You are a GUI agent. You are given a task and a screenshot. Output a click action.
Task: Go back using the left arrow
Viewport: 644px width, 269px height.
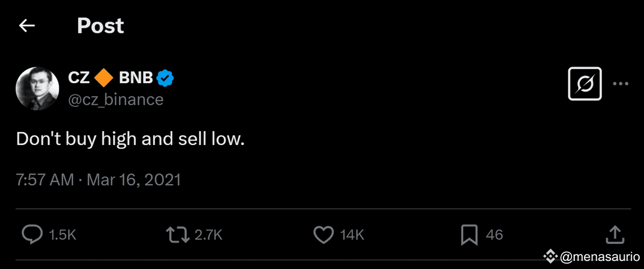coord(27,26)
